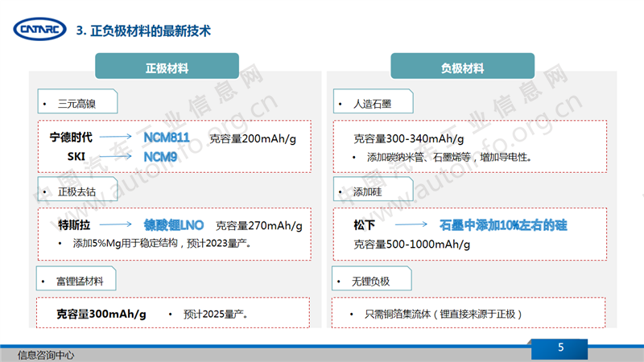
Task: Click the blue 'NCM9' text
Action: pyautogui.click(x=160, y=157)
